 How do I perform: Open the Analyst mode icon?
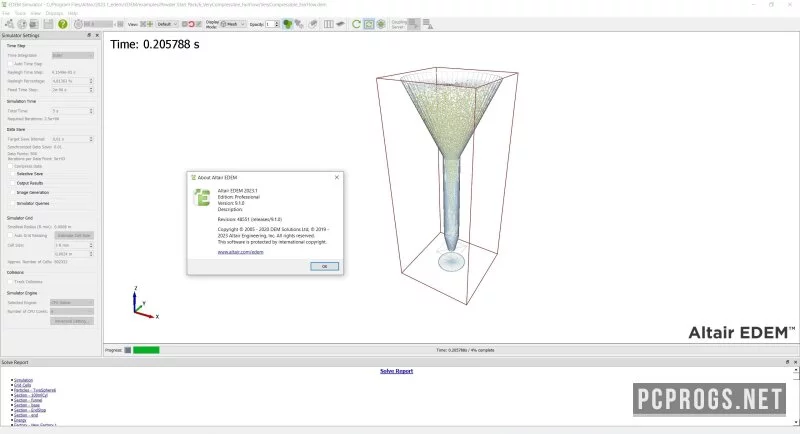(x=34, y=24)
